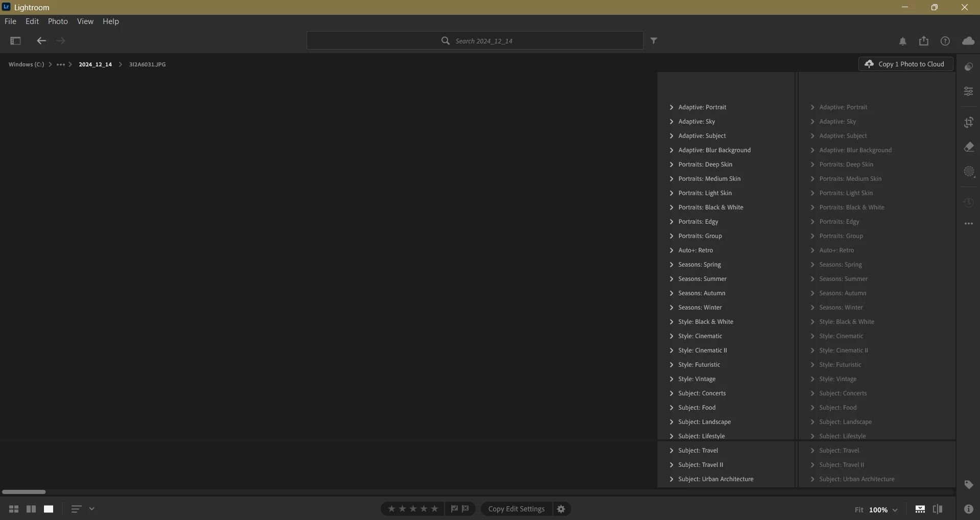This screenshot has width=980, height=520.
Task: Set rating to five stars
Action: pos(434,509)
